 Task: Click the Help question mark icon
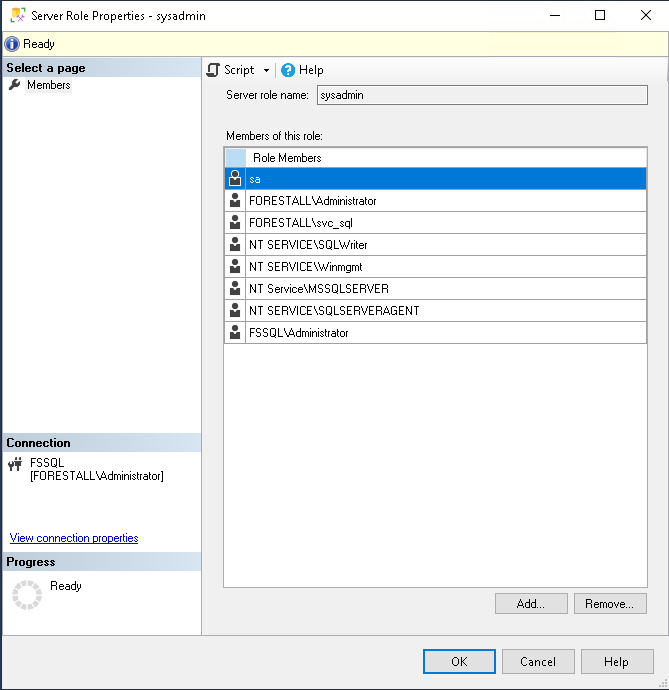[288, 70]
